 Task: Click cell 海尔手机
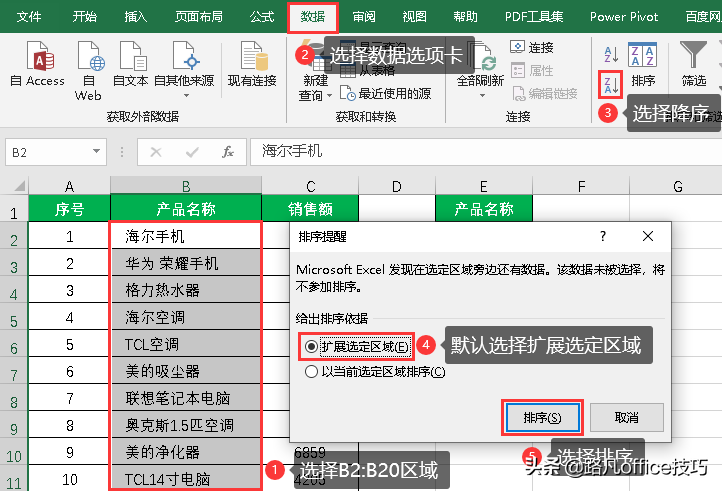(x=186, y=236)
